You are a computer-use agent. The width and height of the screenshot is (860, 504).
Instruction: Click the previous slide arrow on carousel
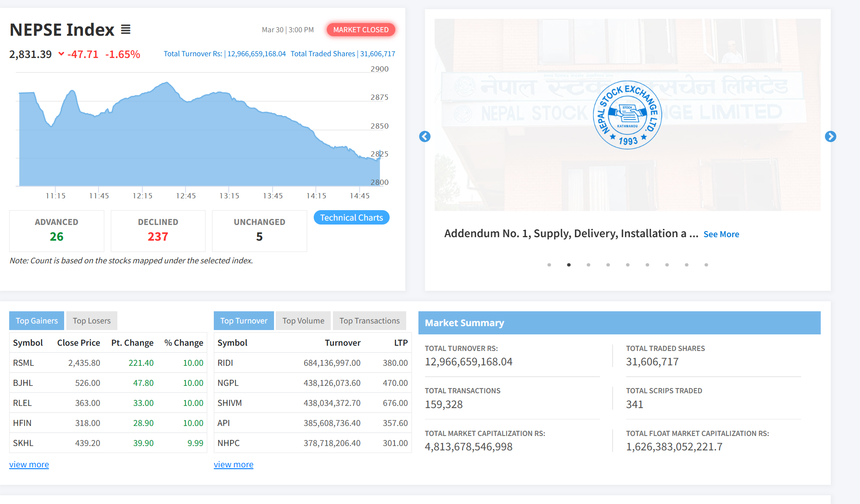[x=425, y=136]
